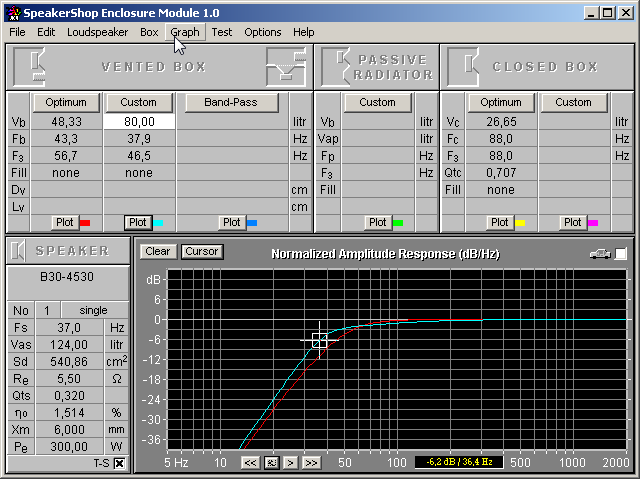640x479 pixels.
Task: Toggle the Cursor button on the graph
Action: pos(201,252)
